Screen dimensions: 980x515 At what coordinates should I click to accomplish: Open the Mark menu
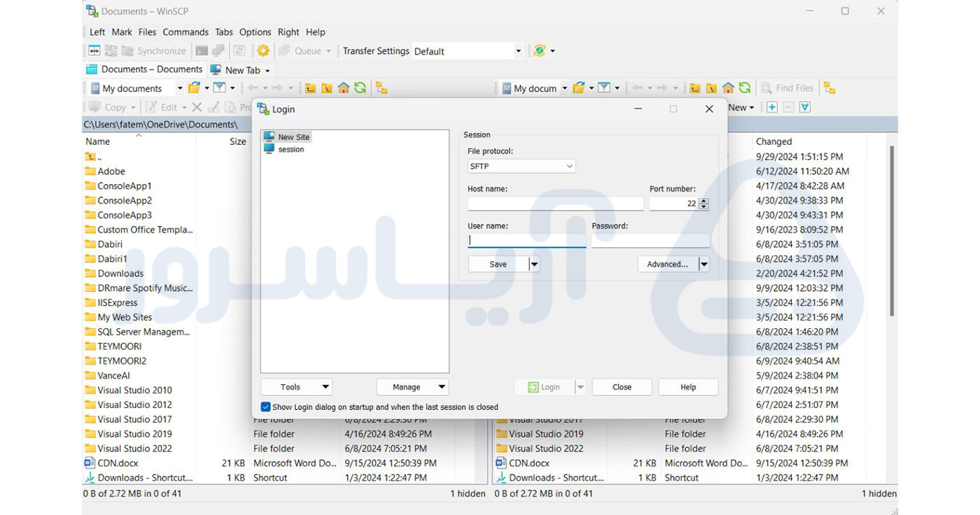[122, 32]
